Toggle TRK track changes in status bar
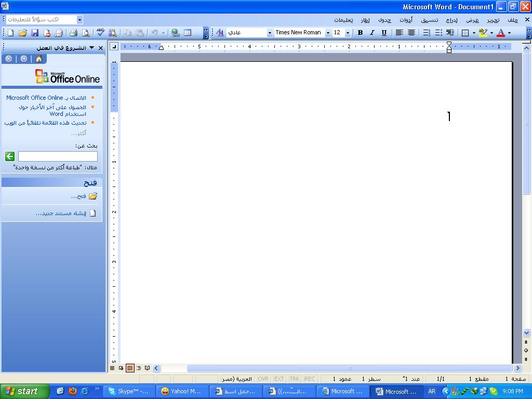 295,379
